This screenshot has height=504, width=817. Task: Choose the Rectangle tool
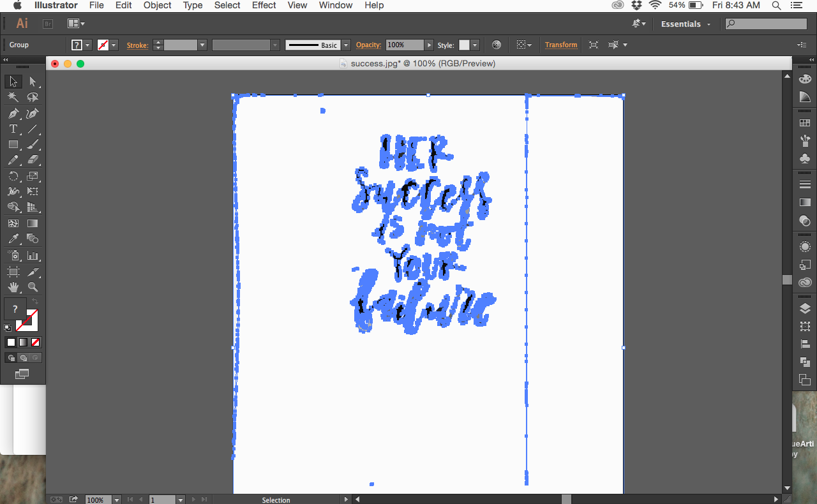click(13, 144)
